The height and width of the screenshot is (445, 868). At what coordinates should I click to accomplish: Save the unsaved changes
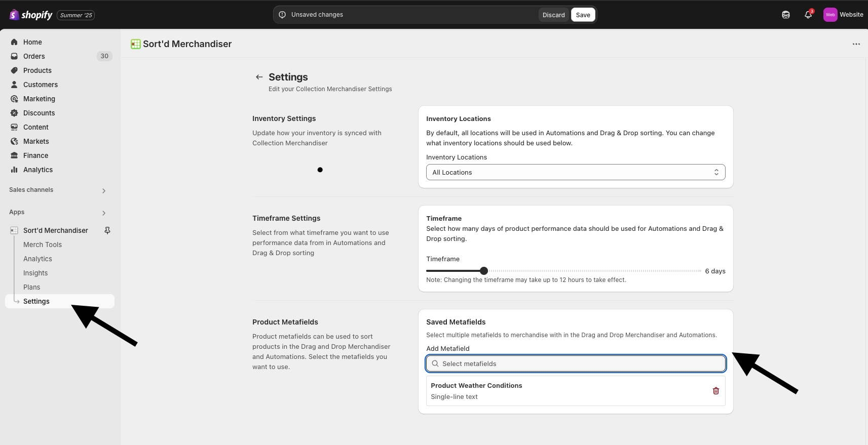[583, 15]
